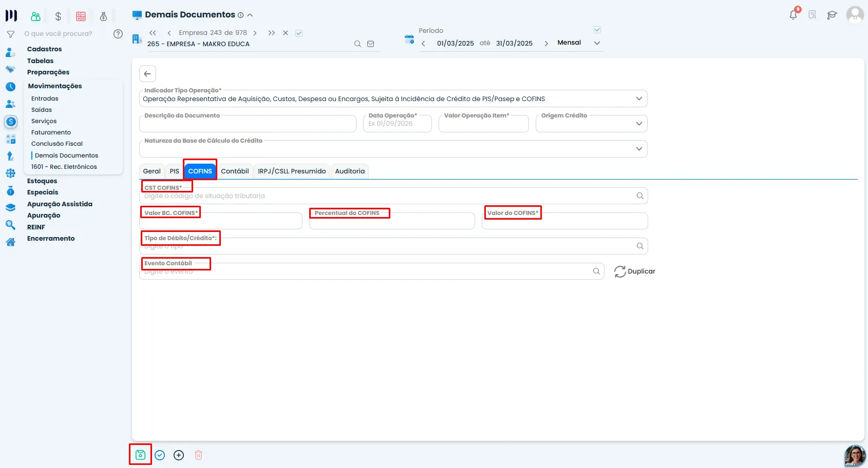
Task: Open Natureza da Base de Cálculo dropdown
Action: point(639,149)
